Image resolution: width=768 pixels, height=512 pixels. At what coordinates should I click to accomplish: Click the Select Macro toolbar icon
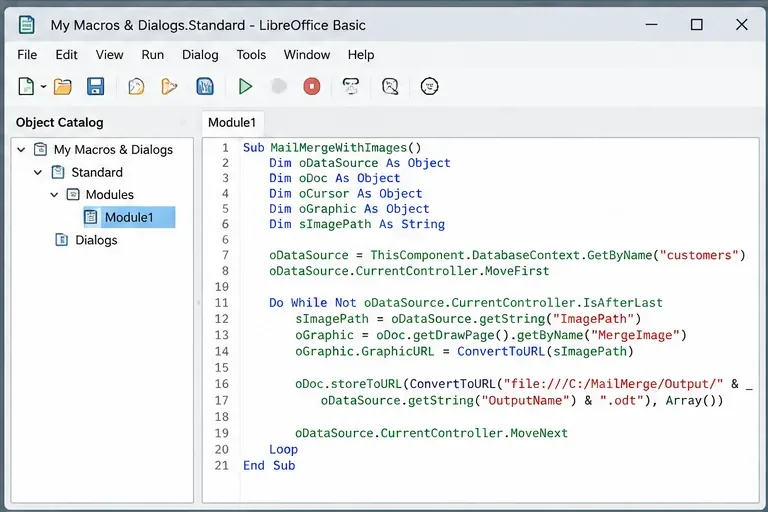coord(351,87)
